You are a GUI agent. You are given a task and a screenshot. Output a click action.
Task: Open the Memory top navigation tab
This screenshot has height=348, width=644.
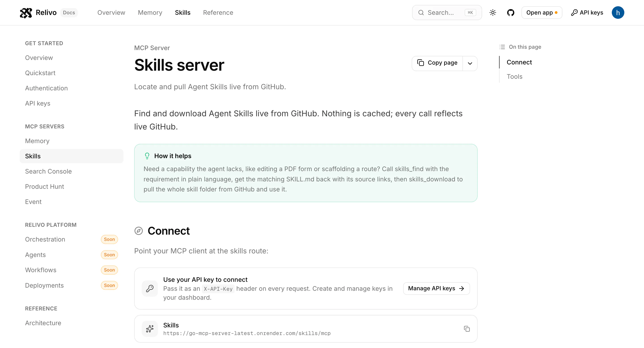coord(150,13)
